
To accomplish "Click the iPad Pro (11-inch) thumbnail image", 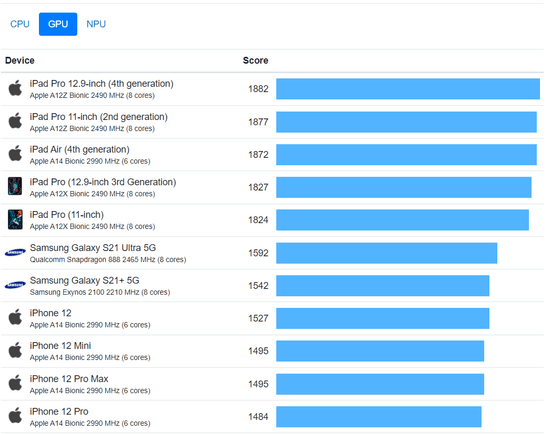I will click(15, 219).
